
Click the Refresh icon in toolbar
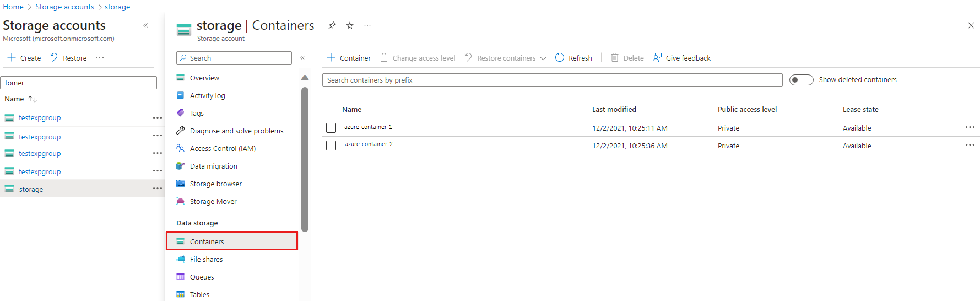(x=560, y=58)
